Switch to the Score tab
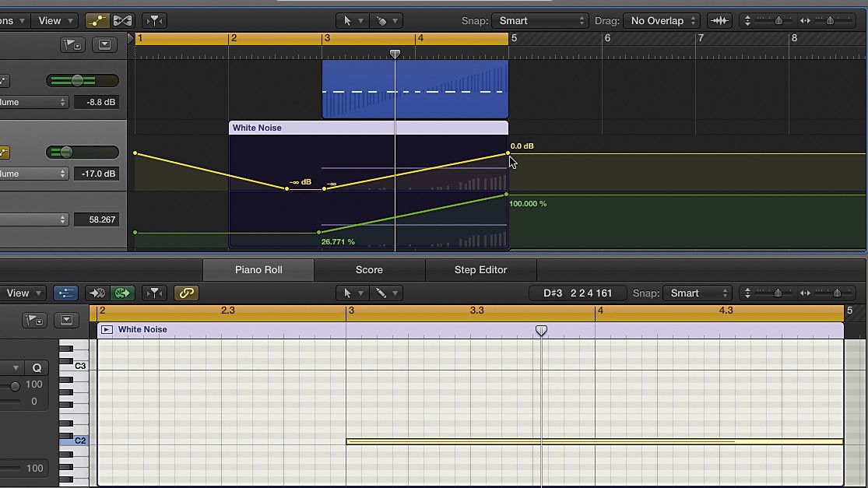The height and width of the screenshot is (488, 868). click(x=369, y=270)
